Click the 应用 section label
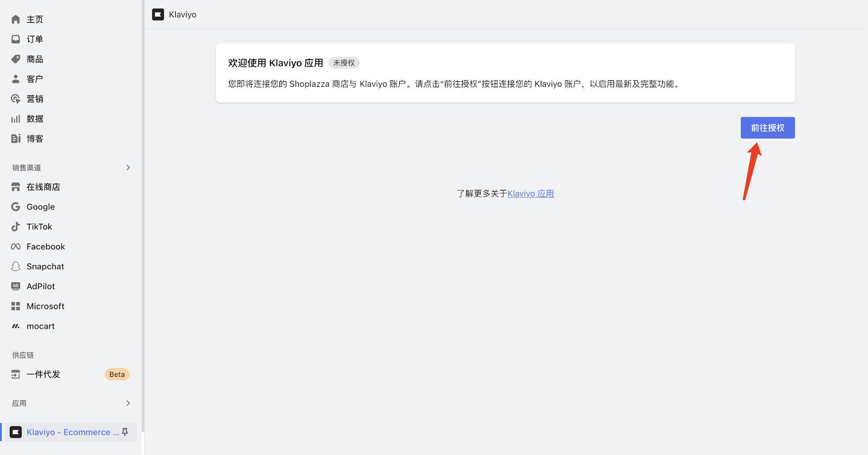 [19, 403]
